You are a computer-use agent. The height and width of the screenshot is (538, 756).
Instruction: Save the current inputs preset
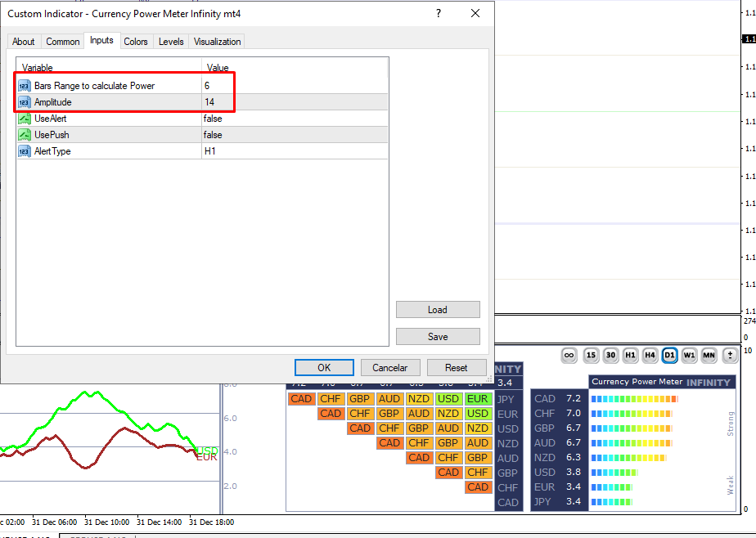pos(438,337)
